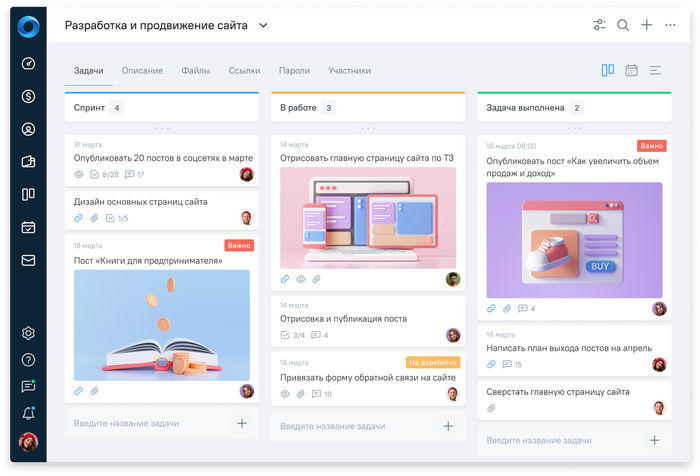Open filter settings sliders icon in header
Image resolution: width=700 pixels, height=476 pixels.
click(599, 26)
